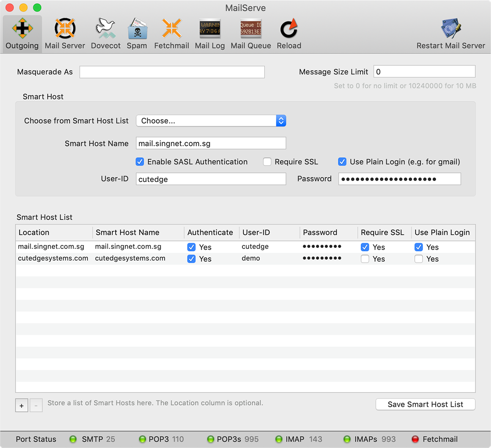Click the Restart Mail Server icon
491x448 pixels.
coord(450,29)
